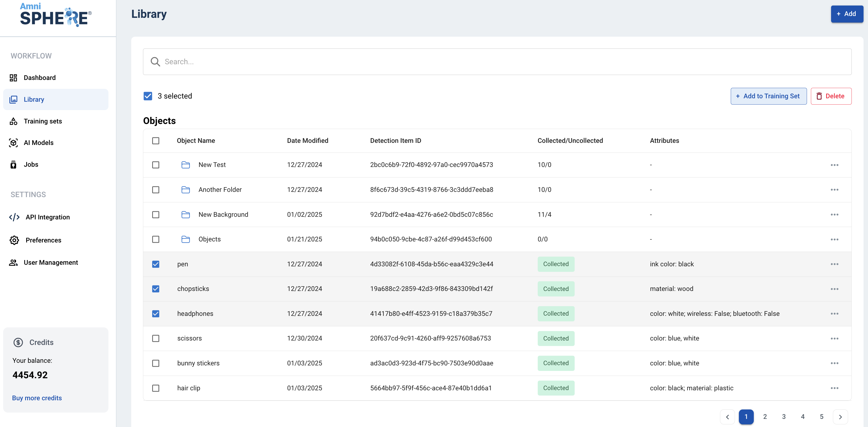Click the API Integration code icon
This screenshot has height=427, width=868.
14,217
